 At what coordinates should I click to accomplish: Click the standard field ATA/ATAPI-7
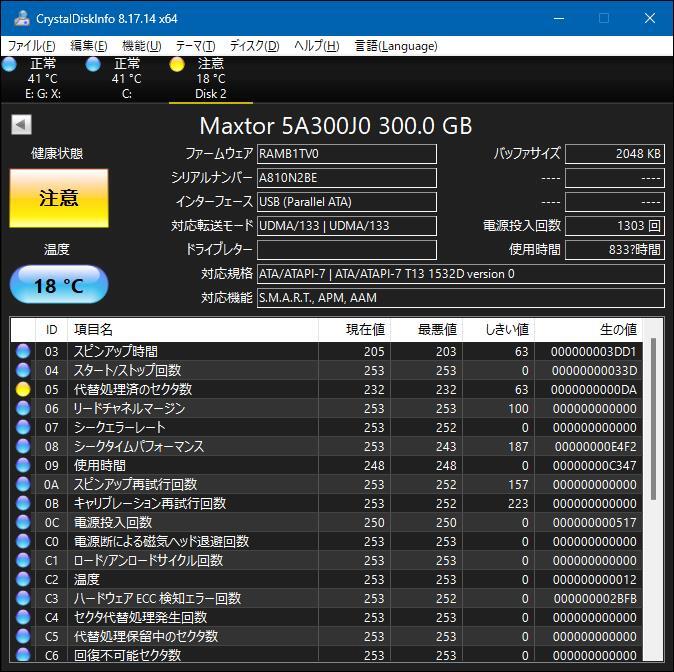tap(461, 274)
